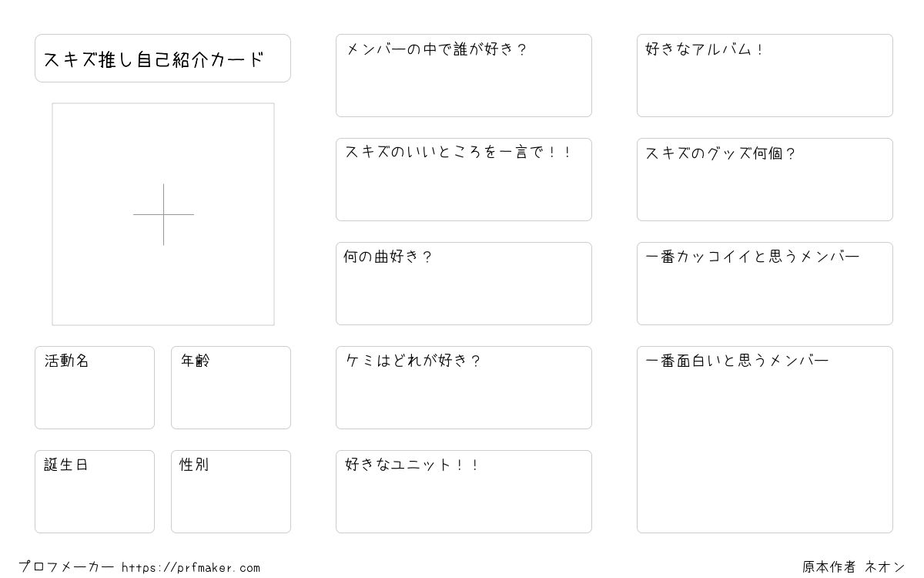Select the スキズ推し自己紹介カード title box
This screenshot has height=578, width=924.
[x=162, y=58]
